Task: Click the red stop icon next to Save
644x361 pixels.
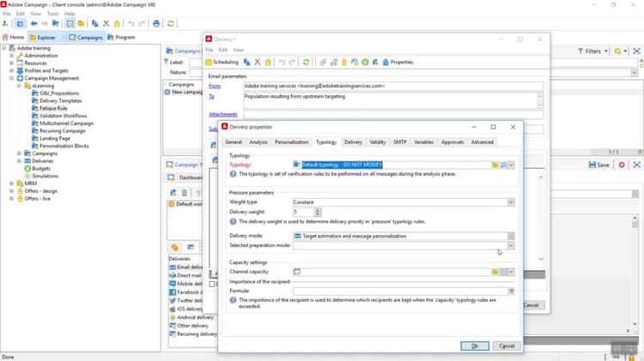Action: tap(622, 165)
